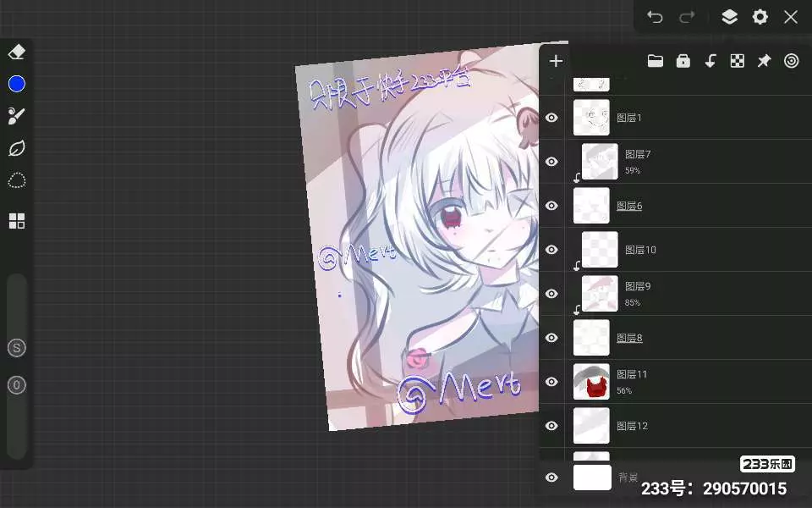Click the underlined 图层8 name
The width and height of the screenshot is (812, 508).
[x=629, y=338]
